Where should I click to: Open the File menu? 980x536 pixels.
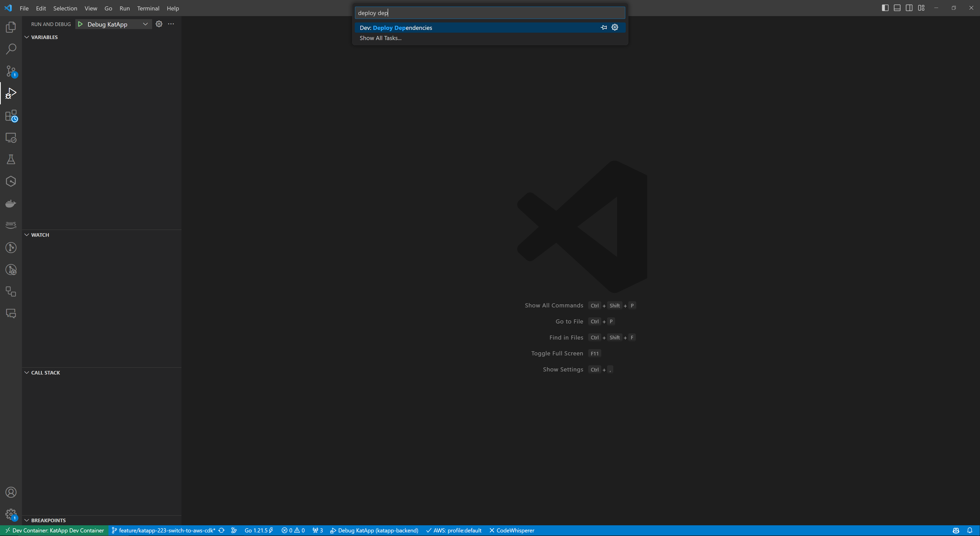click(24, 8)
